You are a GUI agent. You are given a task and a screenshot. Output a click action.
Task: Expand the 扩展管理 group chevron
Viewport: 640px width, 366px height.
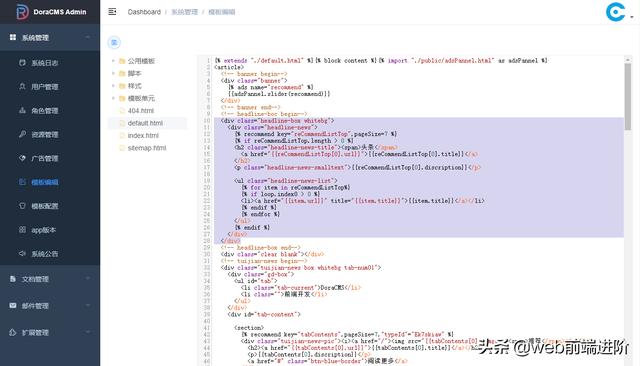click(88, 332)
